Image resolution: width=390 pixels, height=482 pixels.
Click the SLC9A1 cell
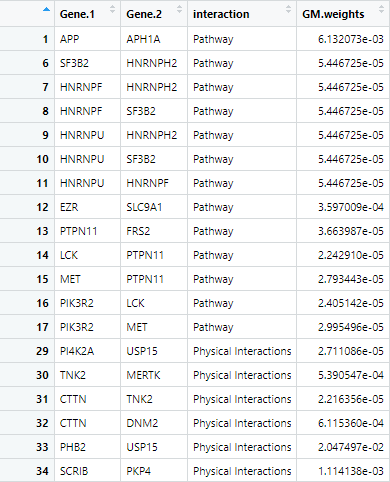(144, 207)
